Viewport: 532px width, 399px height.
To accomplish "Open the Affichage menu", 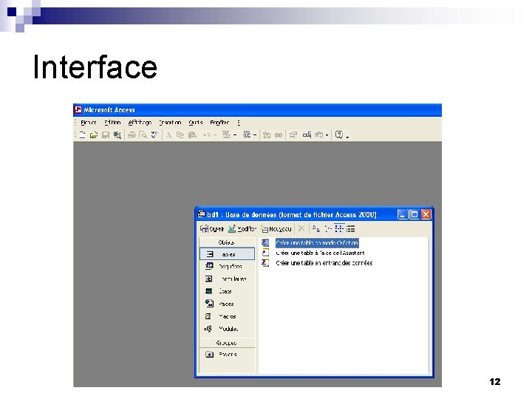I will [140, 123].
